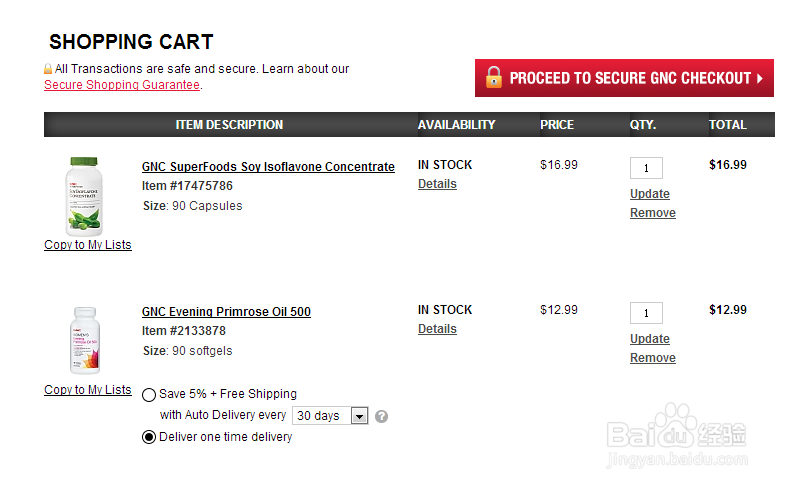Image resolution: width=791 pixels, height=487 pixels.
Task: Click quantity field for Evening Primrose Oil
Action: [646, 313]
